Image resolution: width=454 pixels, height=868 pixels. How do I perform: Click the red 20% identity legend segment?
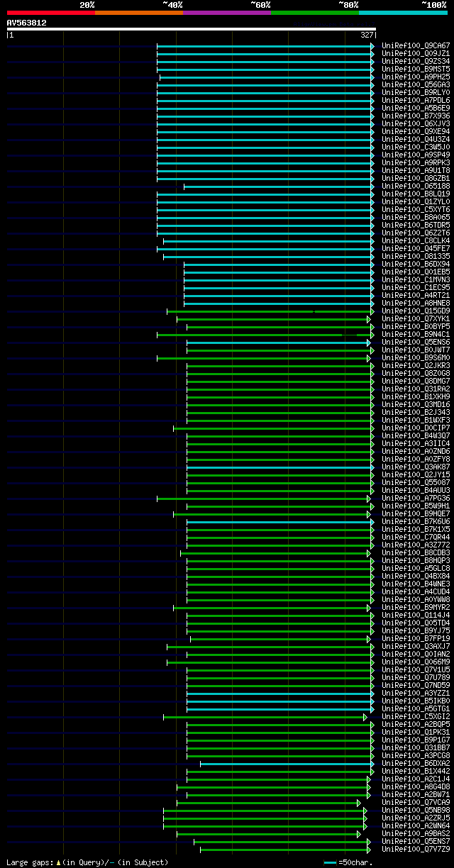point(51,12)
